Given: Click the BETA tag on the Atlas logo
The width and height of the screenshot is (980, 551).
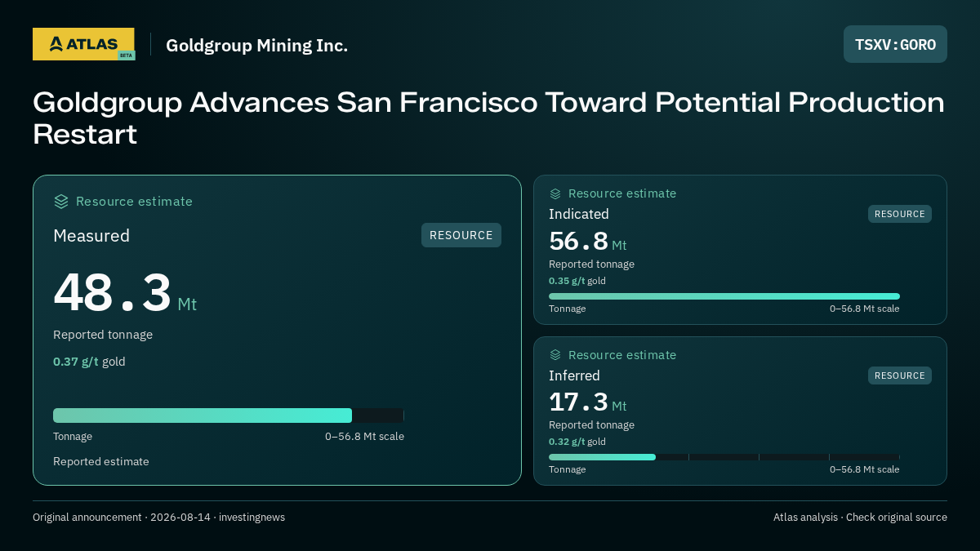Looking at the screenshot, I should (126, 56).
